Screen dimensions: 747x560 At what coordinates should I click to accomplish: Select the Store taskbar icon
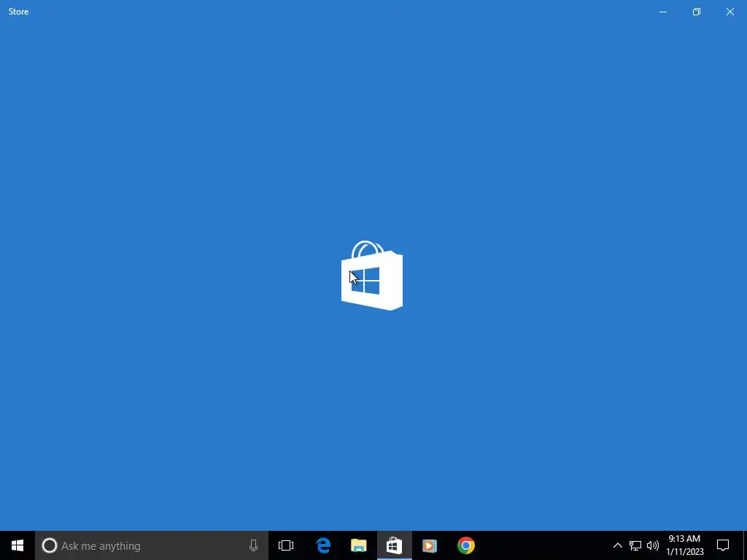(395, 545)
